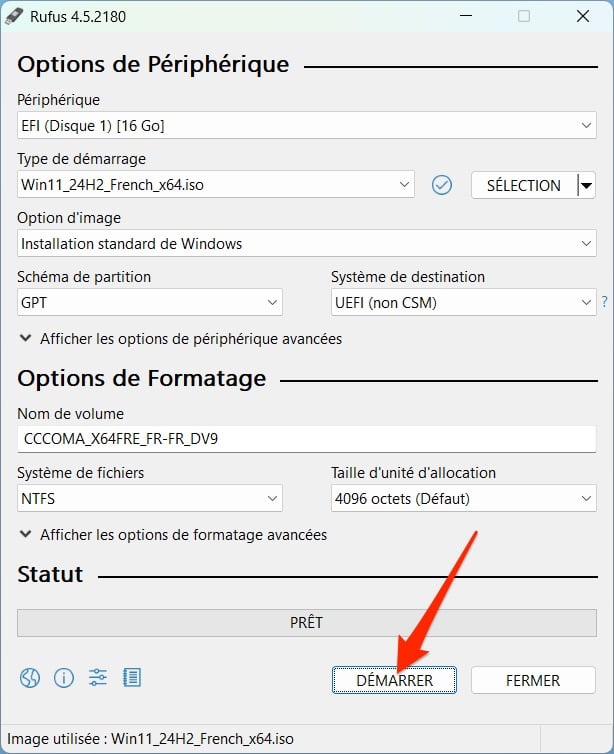The image size is (614, 754).
Task: Click the PRÊT progress bar
Action: 307,623
